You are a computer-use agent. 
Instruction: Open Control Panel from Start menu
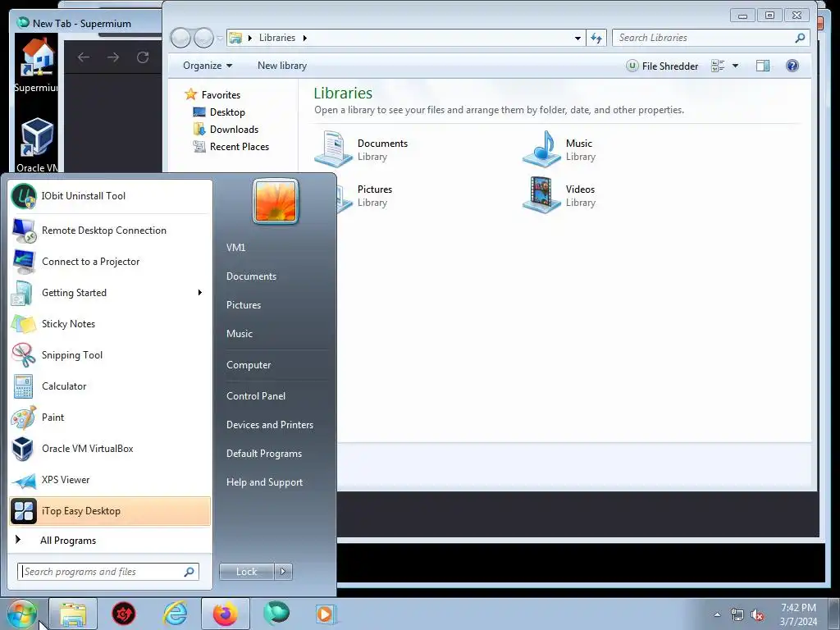(256, 396)
